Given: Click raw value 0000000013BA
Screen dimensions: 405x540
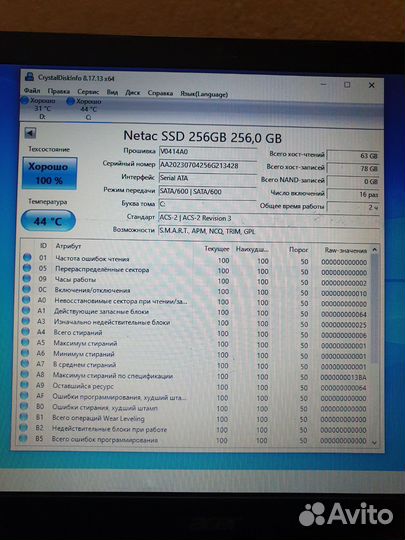Looking at the screenshot, I should 343,377.
